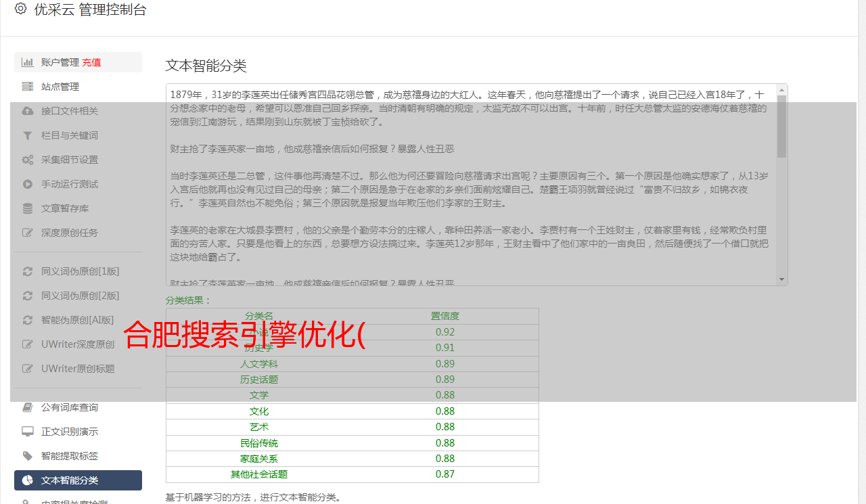The width and height of the screenshot is (866, 504).
Task: Click the text area scrollbar up arrow
Action: tap(782, 90)
